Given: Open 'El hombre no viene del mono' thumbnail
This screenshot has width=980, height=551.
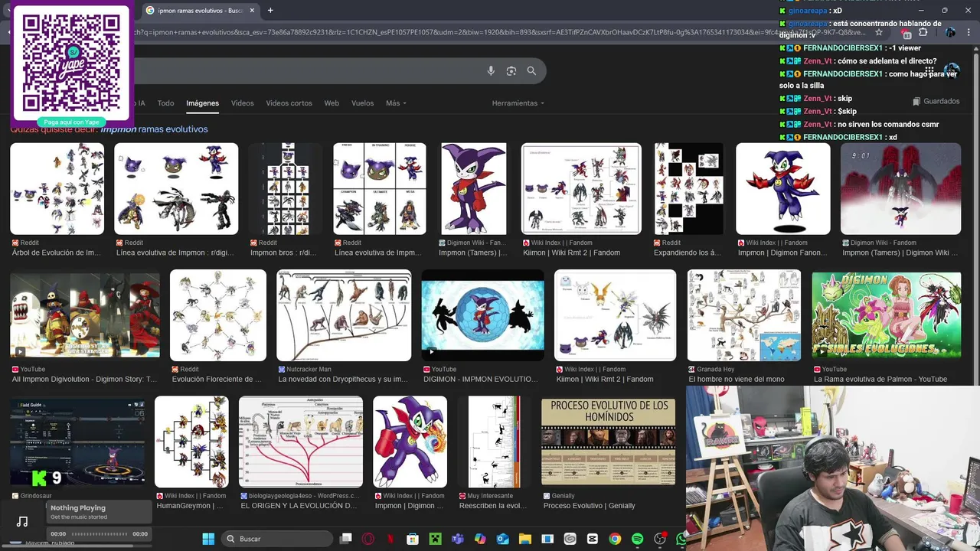Looking at the screenshot, I should (743, 315).
